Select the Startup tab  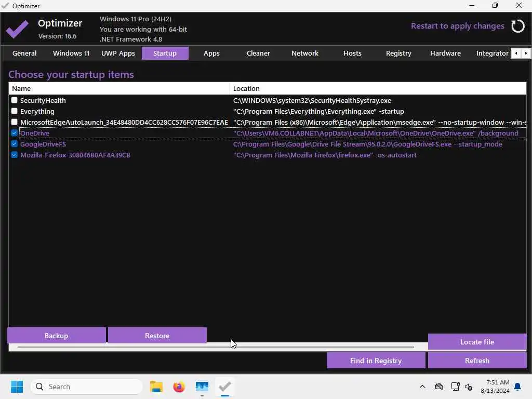pos(165,54)
